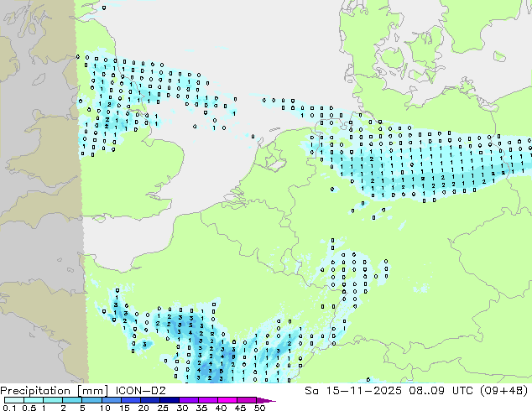This screenshot has width=532, height=411.
Task: Select the 5–10 mm legend color swatch
Action: [x=91, y=400]
